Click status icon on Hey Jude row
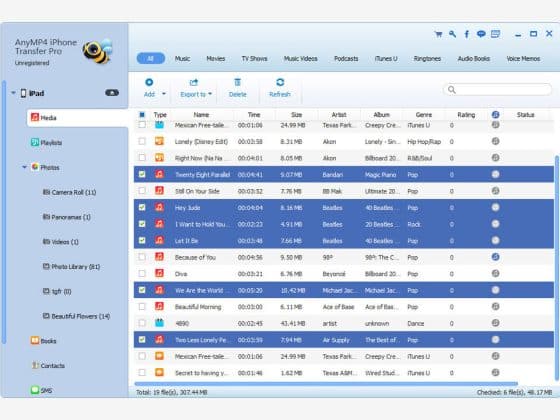The image size is (560, 420). pos(495,207)
